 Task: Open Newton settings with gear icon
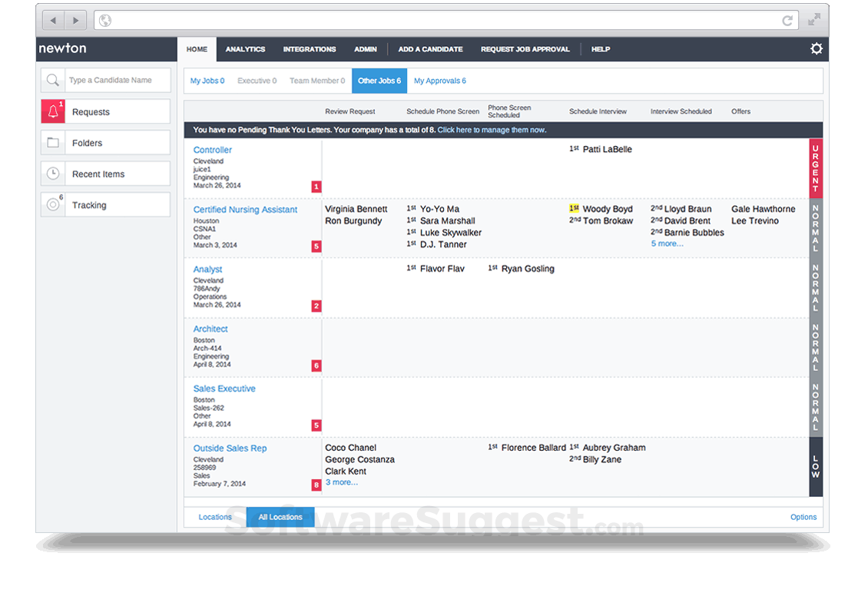(x=816, y=48)
